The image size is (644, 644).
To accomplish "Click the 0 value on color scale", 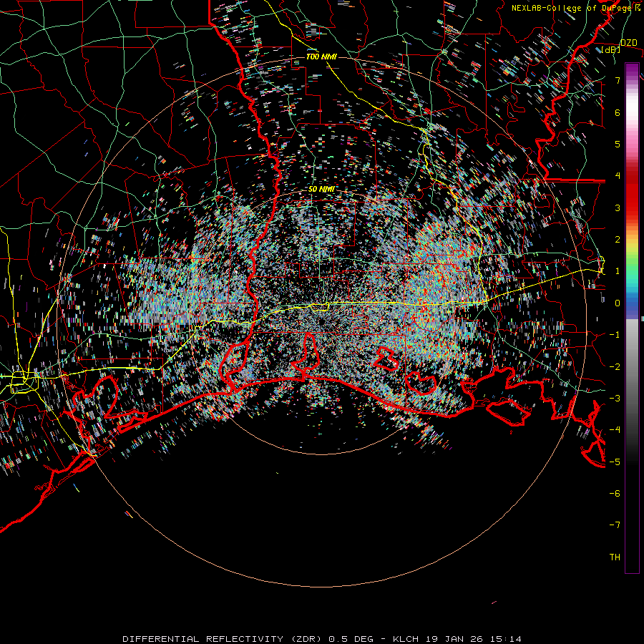I will coord(618,303).
